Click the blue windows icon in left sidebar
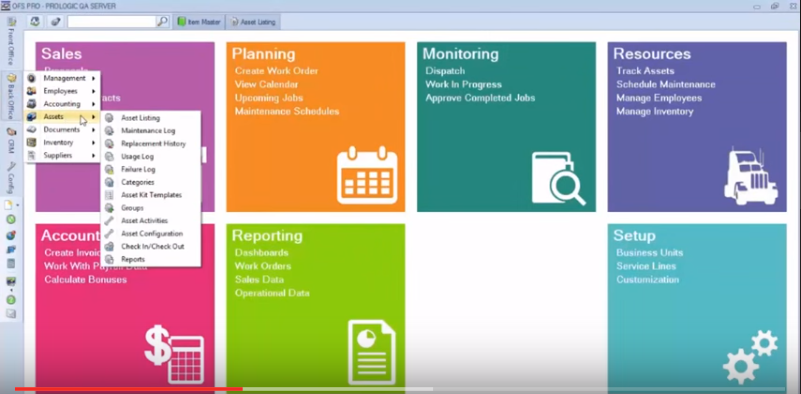 (11, 249)
